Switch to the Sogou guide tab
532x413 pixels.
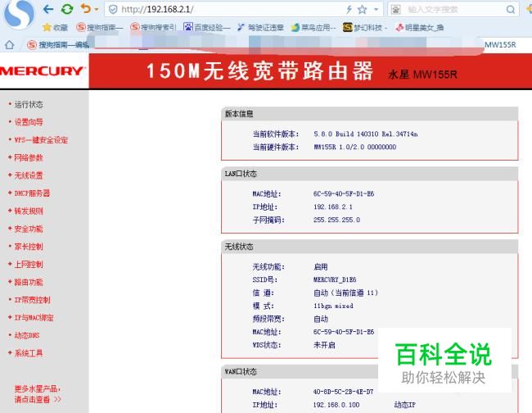(x=58, y=44)
